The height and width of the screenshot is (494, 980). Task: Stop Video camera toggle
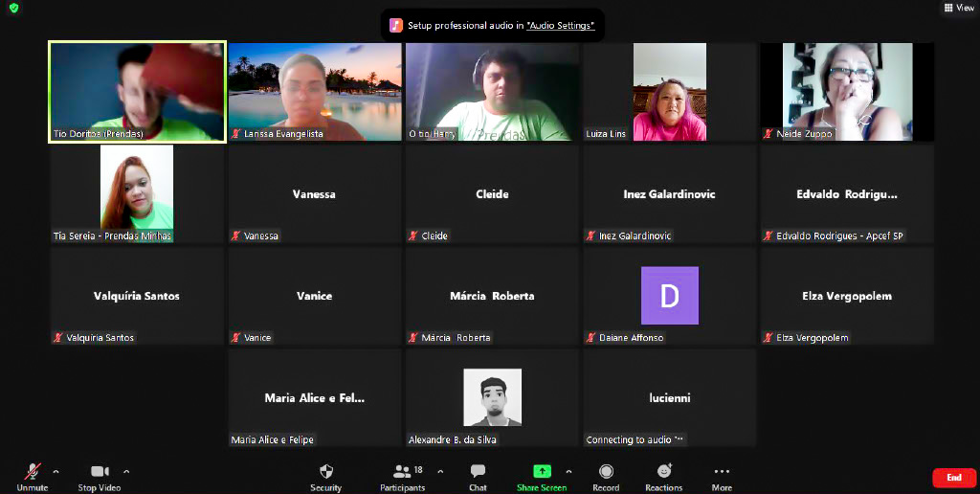click(100, 472)
